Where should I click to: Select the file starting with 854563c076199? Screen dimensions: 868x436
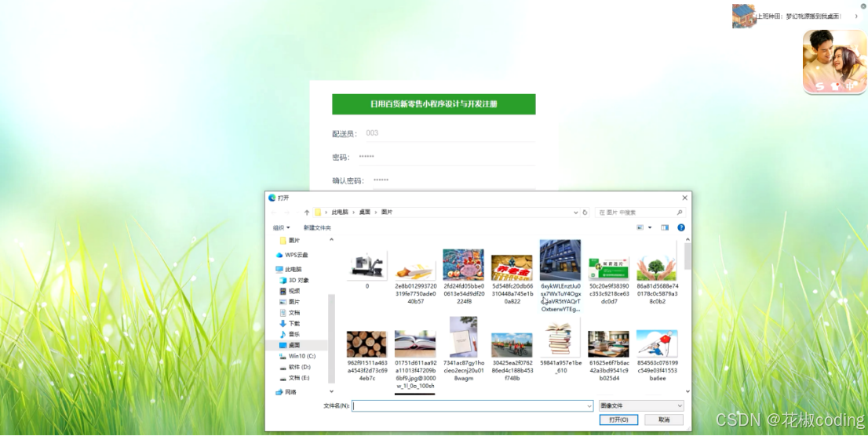pos(657,356)
